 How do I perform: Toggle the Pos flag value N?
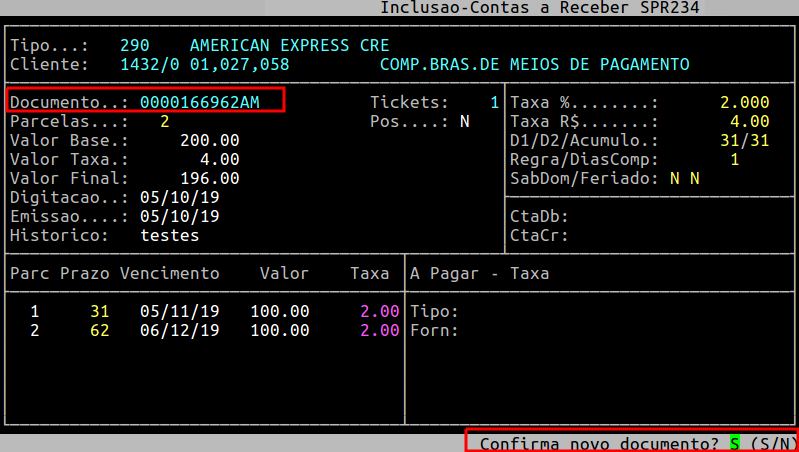[464, 121]
